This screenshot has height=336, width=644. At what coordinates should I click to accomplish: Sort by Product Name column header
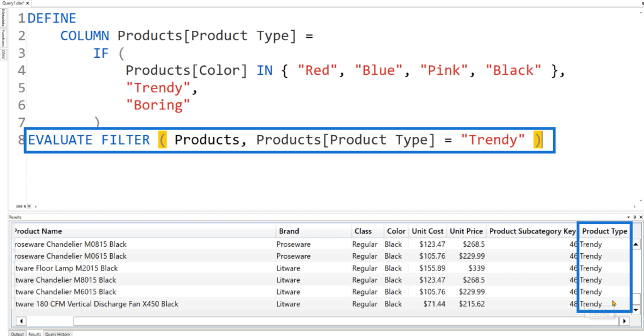click(144, 231)
